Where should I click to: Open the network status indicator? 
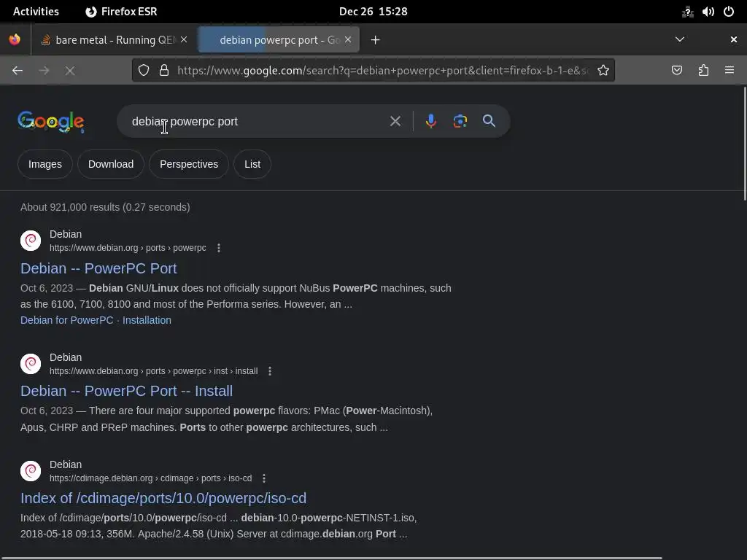[687, 12]
